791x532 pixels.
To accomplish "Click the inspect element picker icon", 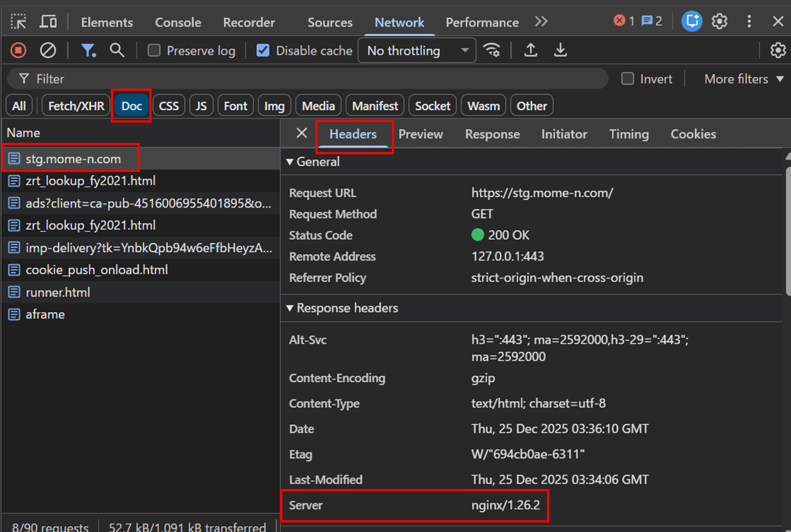I will (19, 22).
